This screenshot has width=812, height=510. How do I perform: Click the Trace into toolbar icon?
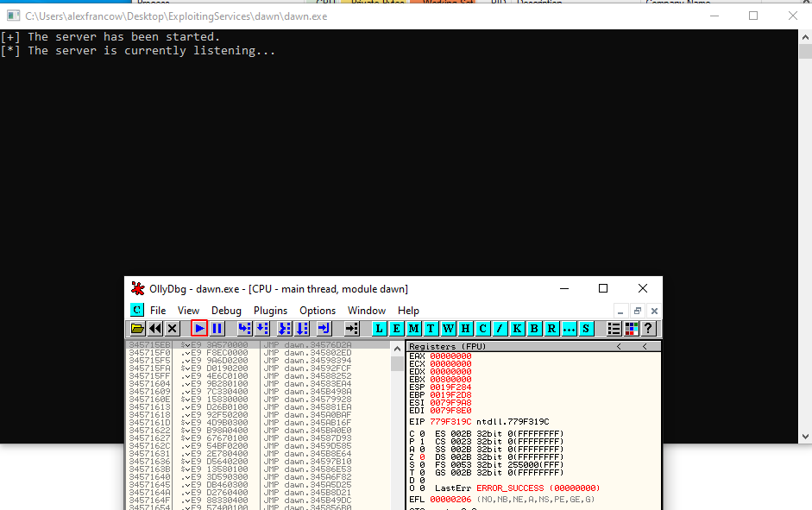tap(284, 328)
